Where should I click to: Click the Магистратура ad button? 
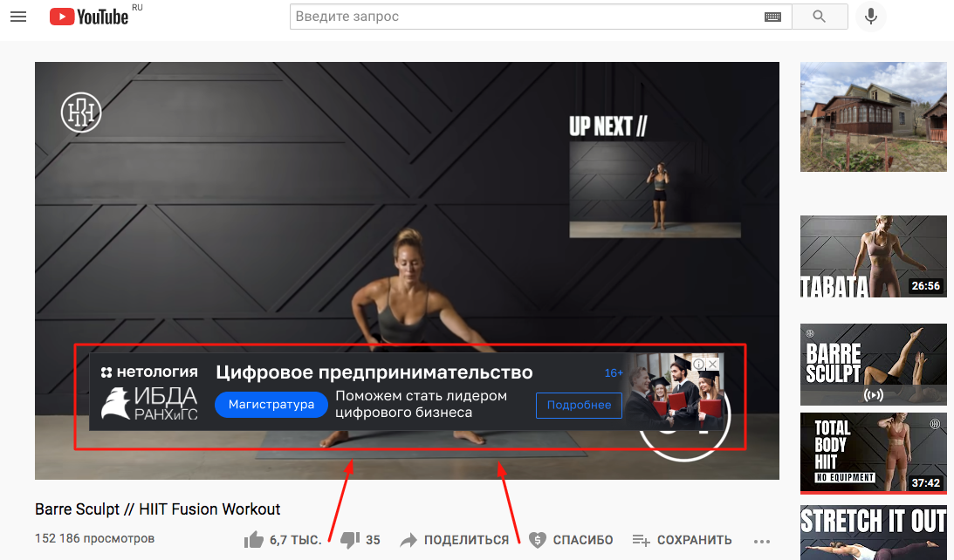point(271,405)
